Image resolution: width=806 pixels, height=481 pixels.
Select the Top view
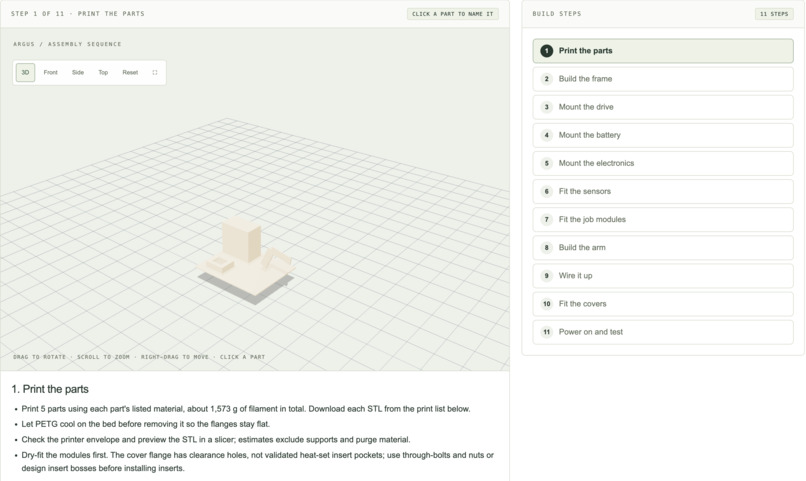pos(103,72)
